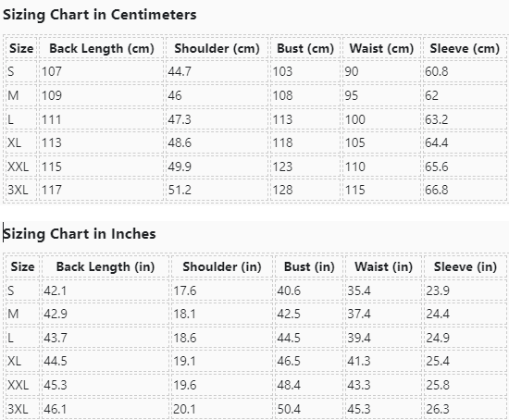This screenshot has width=509, height=420.
Task: Select the 66.8 sleeve cell
Action: pos(465,190)
